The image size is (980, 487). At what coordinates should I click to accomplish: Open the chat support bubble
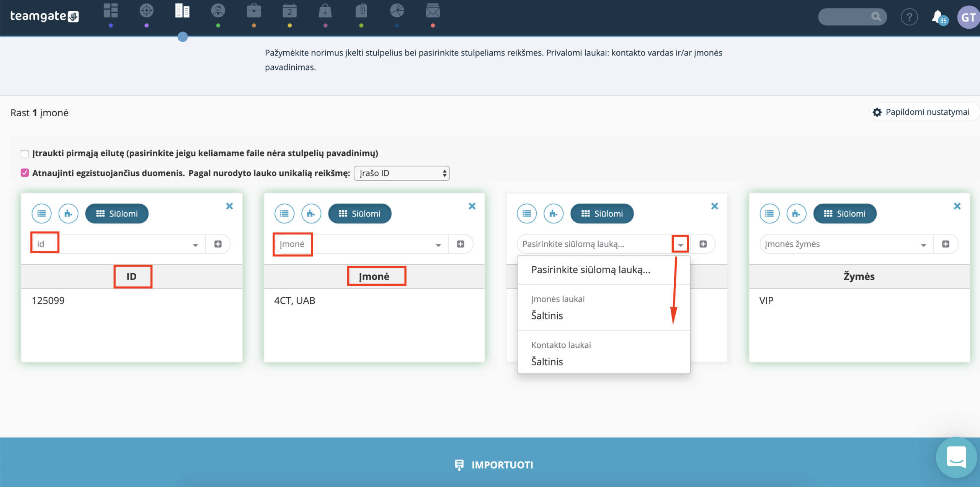(956, 457)
